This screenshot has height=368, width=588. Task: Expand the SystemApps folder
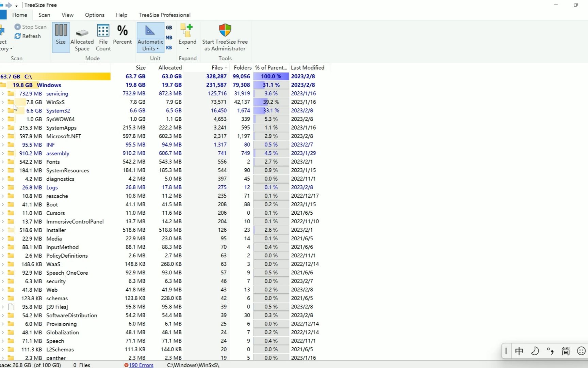[x=3, y=127]
